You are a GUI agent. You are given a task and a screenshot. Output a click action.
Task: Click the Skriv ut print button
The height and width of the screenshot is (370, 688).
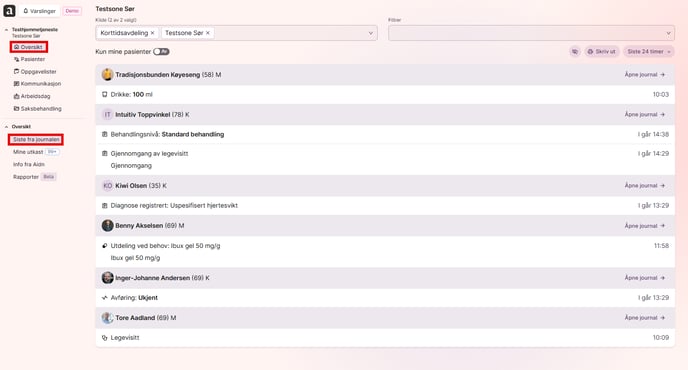point(602,51)
